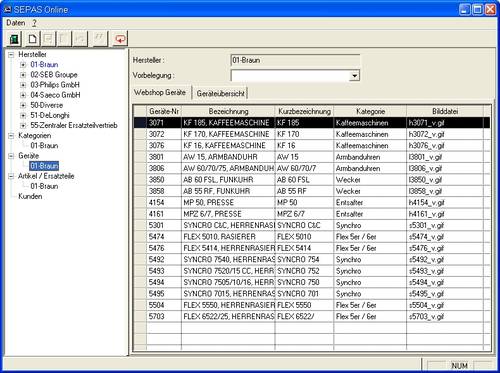Select 01-Braun under Kategorien
Screen dimensions: 500x373
click(44, 146)
